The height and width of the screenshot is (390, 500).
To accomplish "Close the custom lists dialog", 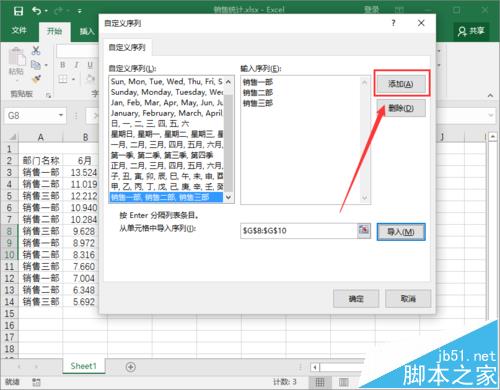I will tap(421, 23).
